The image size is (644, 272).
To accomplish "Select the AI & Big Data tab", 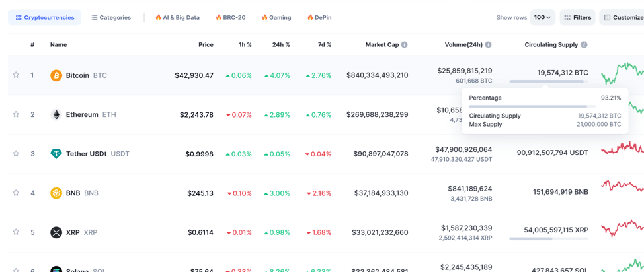I will [x=177, y=18].
